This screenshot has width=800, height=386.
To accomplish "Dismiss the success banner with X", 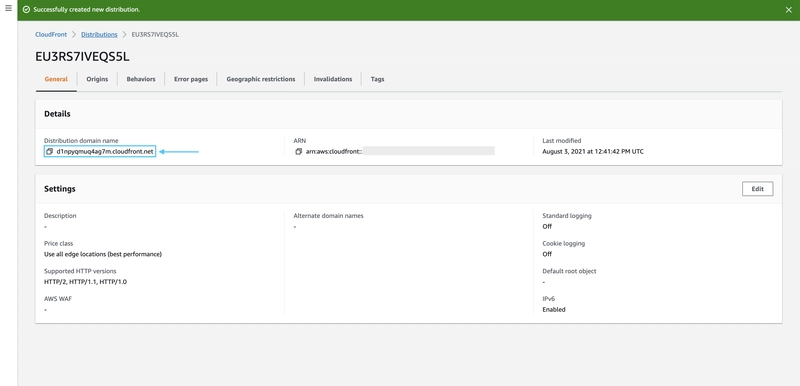I will point(788,10).
